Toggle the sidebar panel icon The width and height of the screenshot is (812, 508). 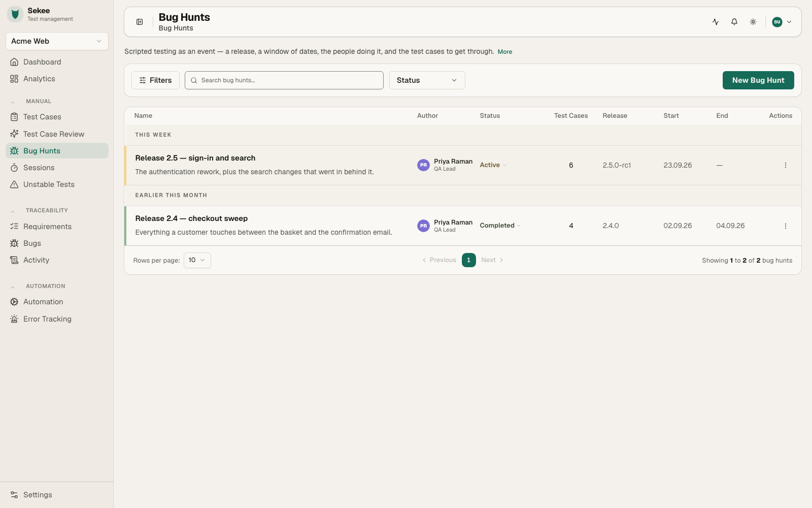click(x=140, y=22)
